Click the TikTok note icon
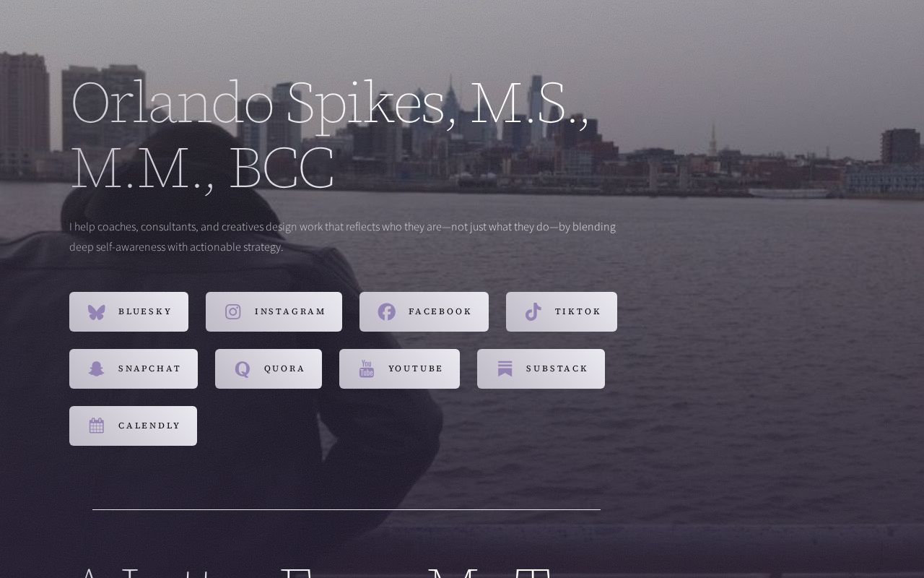 (533, 312)
